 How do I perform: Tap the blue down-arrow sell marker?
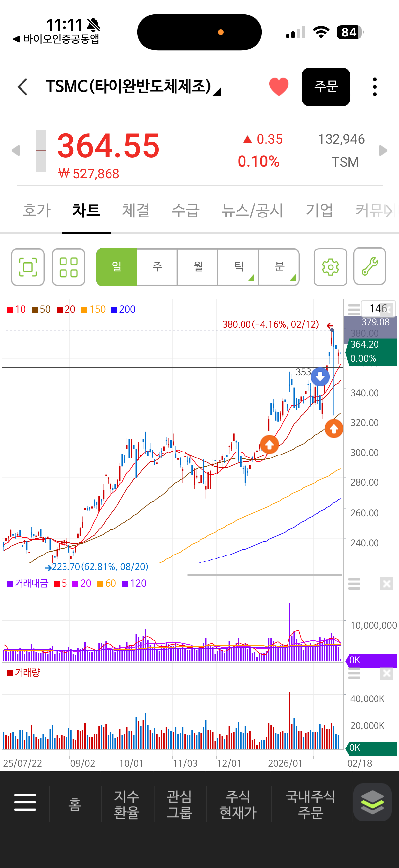coord(320,377)
